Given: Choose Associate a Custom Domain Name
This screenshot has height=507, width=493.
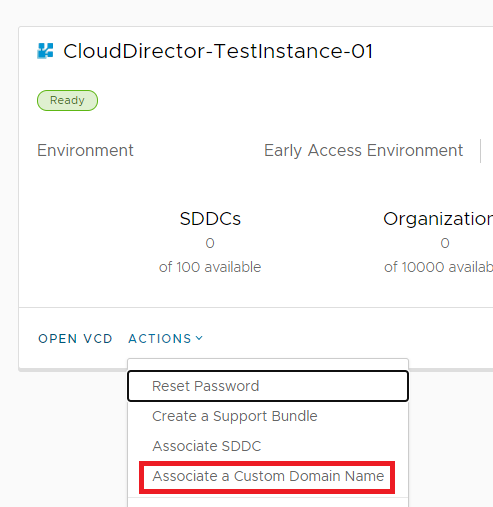Looking at the screenshot, I should click(x=268, y=476).
